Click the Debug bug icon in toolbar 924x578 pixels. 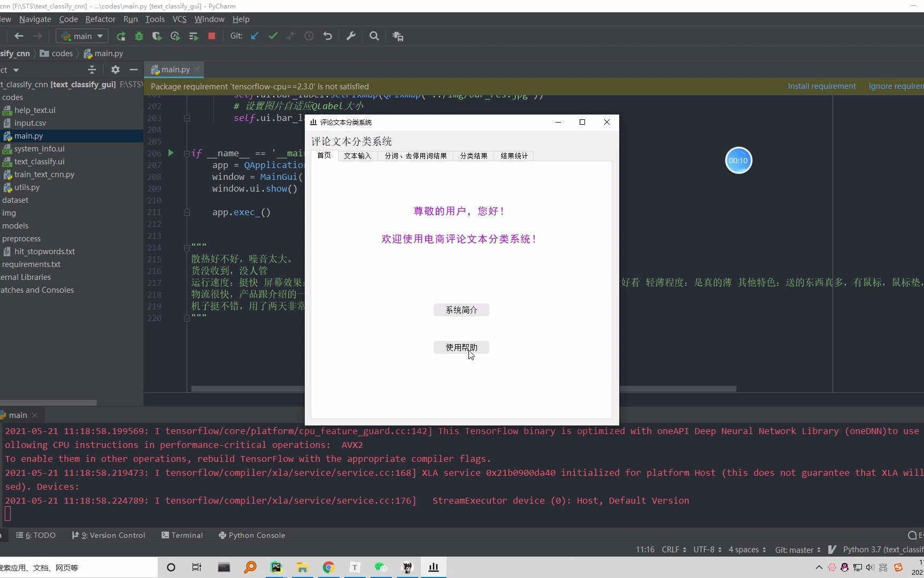click(139, 36)
